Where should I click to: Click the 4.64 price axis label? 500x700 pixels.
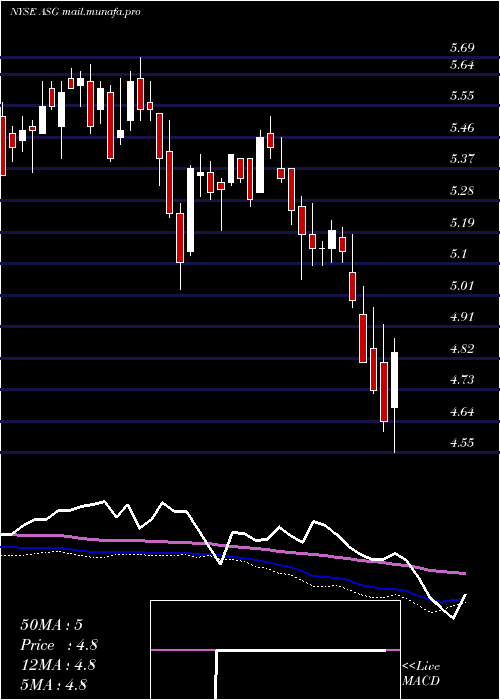(462, 411)
